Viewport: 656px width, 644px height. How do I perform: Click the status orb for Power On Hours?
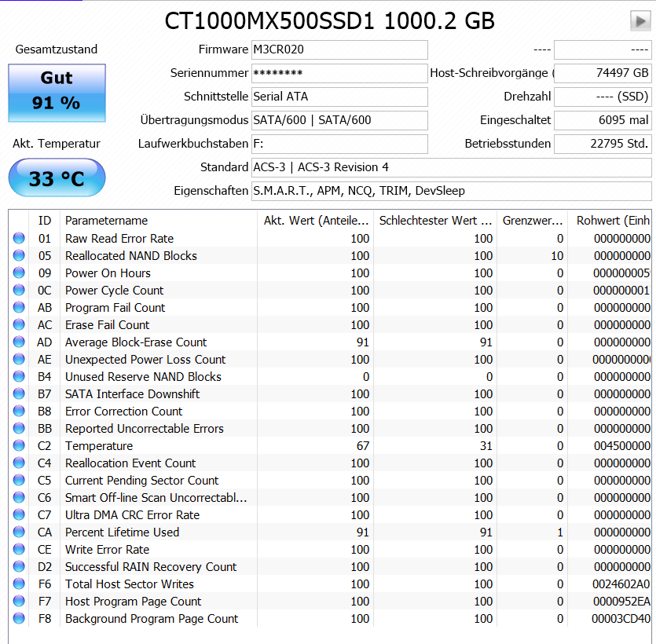[19, 273]
